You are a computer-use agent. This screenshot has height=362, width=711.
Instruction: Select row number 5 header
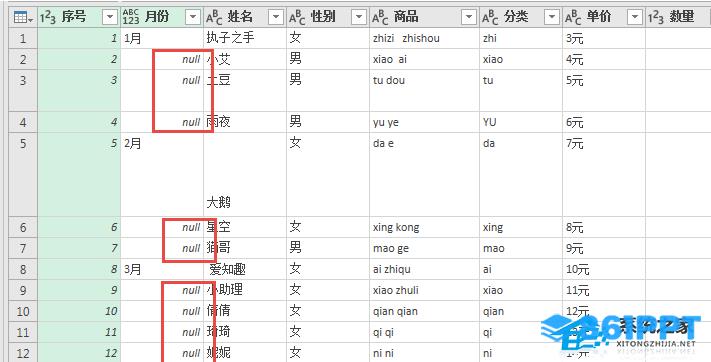[23, 174]
